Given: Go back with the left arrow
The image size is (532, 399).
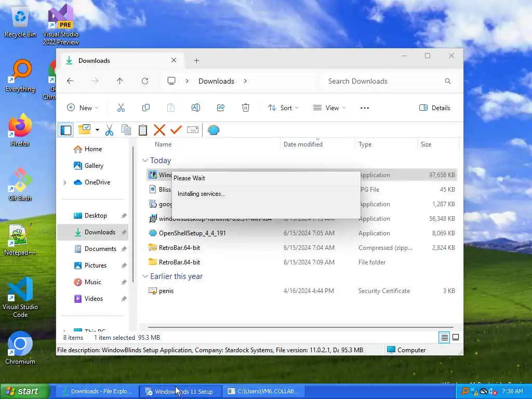Looking at the screenshot, I should pos(70,81).
